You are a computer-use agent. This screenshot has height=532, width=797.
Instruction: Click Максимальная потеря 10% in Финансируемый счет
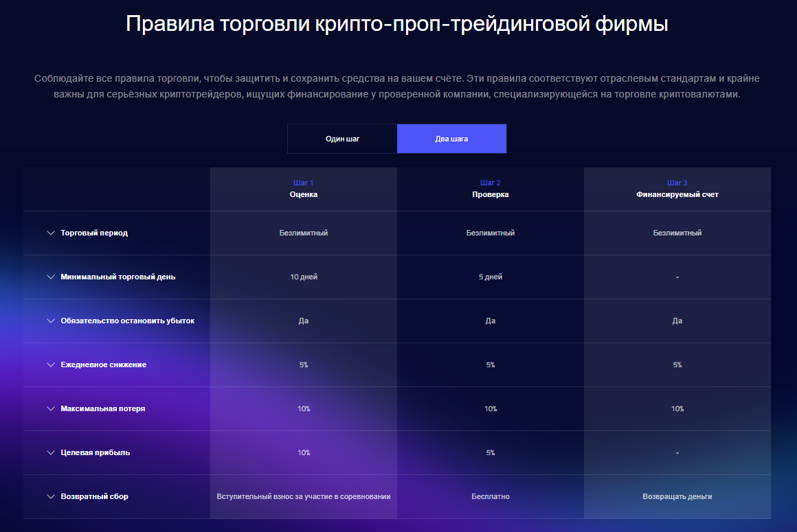(x=677, y=408)
